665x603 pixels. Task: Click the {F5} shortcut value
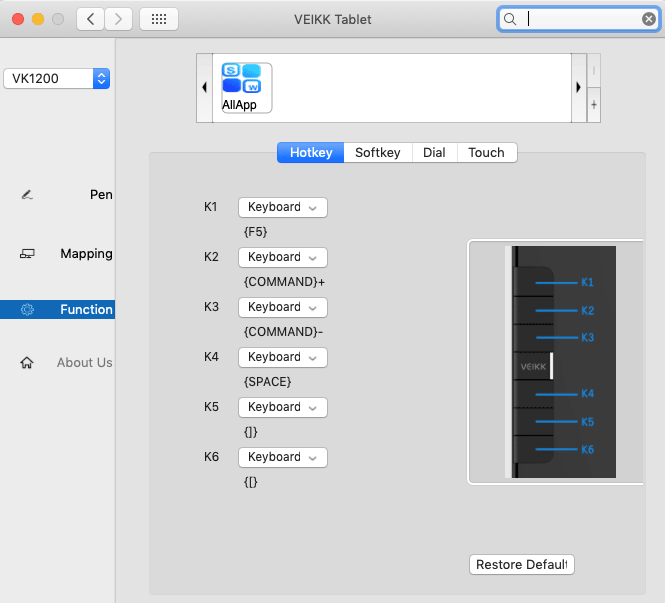[255, 232]
